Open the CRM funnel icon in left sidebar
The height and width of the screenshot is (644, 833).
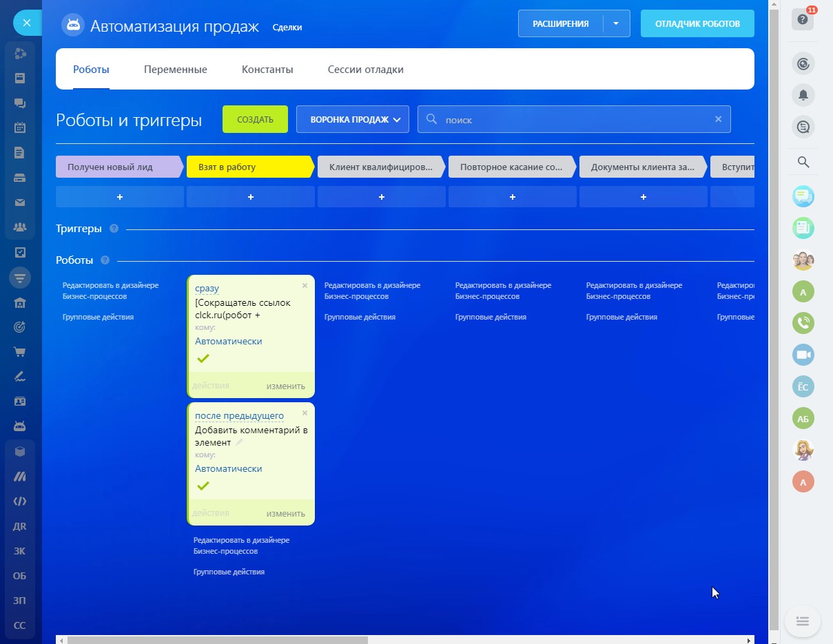coord(20,278)
